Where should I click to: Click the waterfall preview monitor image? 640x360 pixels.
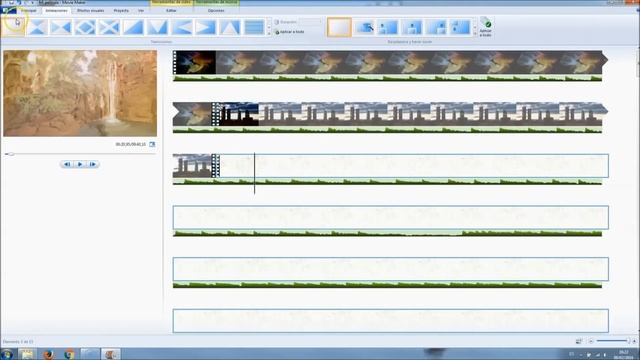pos(80,93)
